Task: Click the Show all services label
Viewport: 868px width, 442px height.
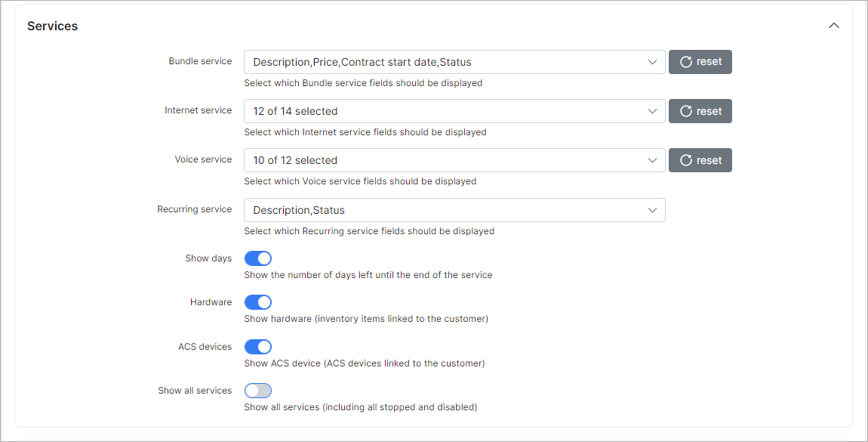Action: tap(195, 391)
